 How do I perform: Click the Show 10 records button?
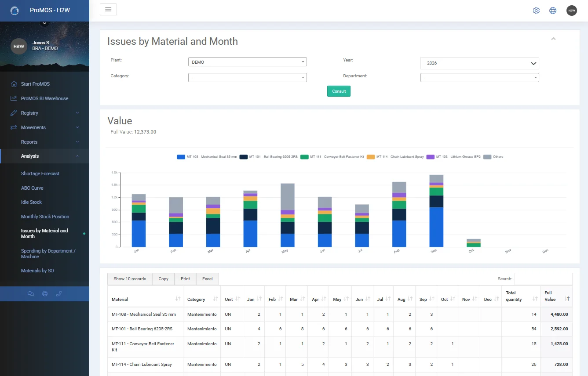pyautogui.click(x=130, y=279)
